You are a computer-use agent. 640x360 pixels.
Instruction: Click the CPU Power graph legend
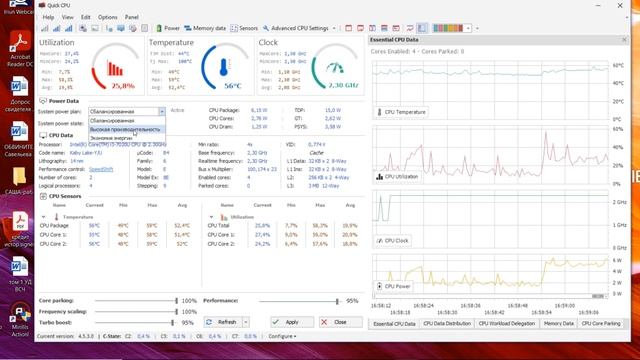pos(393,286)
